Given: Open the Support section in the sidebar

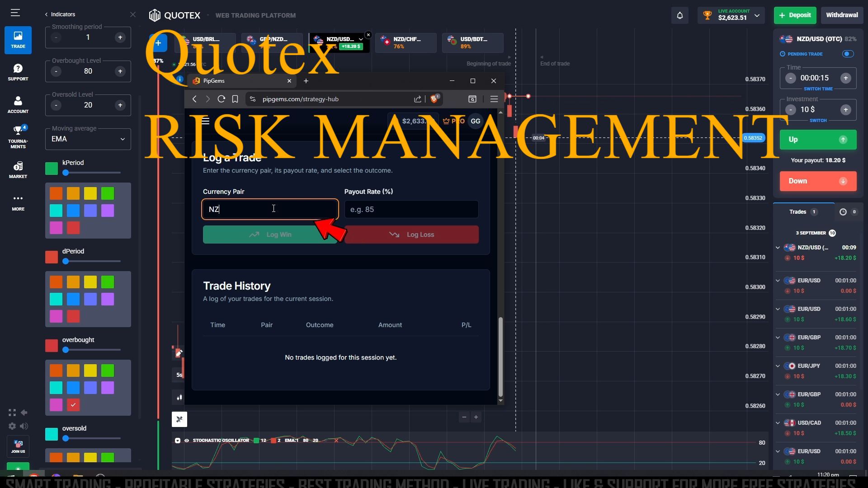Looking at the screenshot, I should (18, 72).
